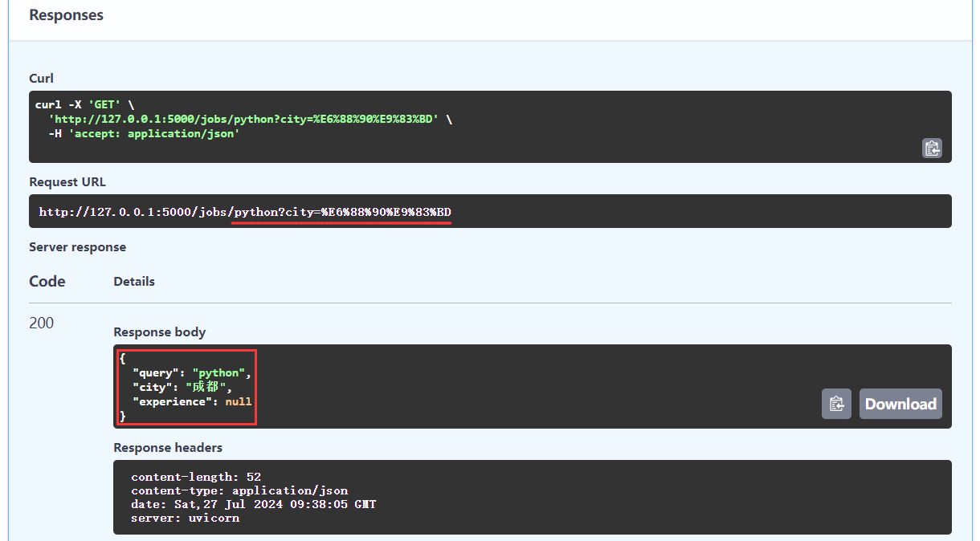Click the Details column header
The image size is (980, 541).
(x=134, y=282)
